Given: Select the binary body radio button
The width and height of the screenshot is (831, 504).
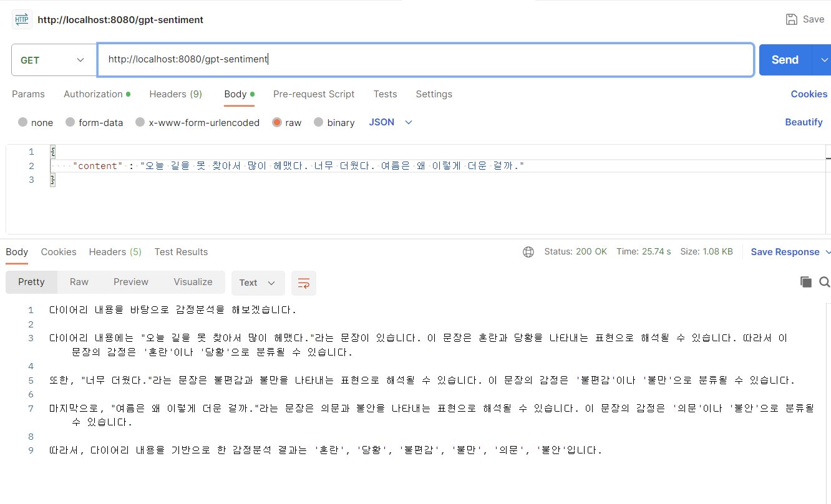Looking at the screenshot, I should 319,122.
